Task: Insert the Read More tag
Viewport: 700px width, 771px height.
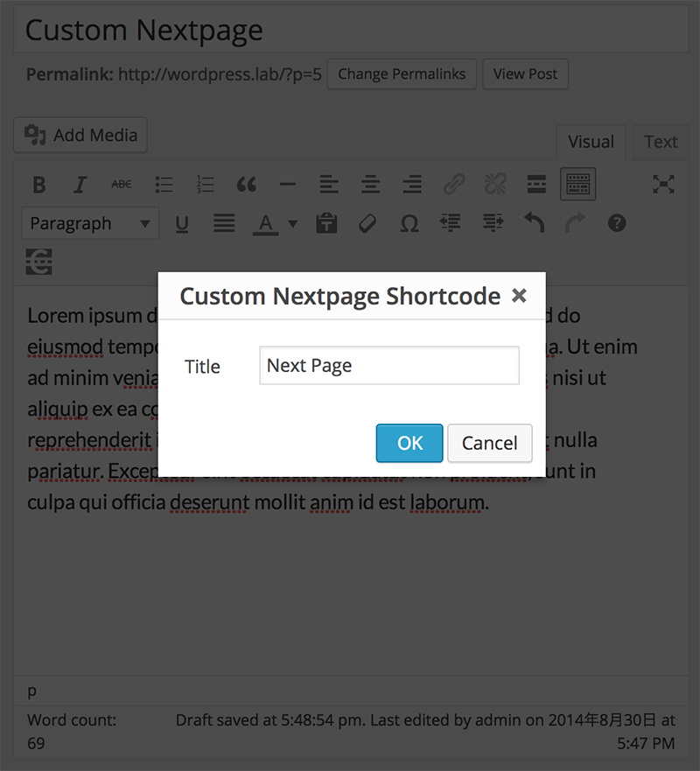Action: click(536, 185)
